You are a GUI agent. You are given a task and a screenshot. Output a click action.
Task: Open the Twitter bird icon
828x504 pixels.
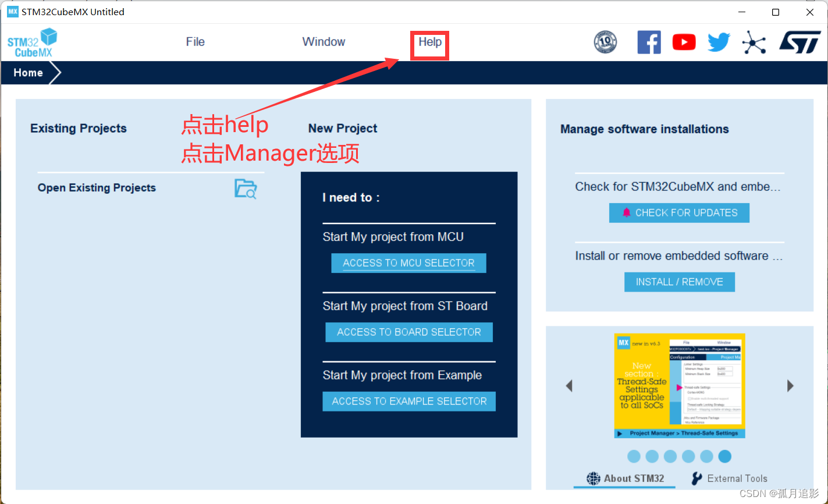[x=719, y=42]
